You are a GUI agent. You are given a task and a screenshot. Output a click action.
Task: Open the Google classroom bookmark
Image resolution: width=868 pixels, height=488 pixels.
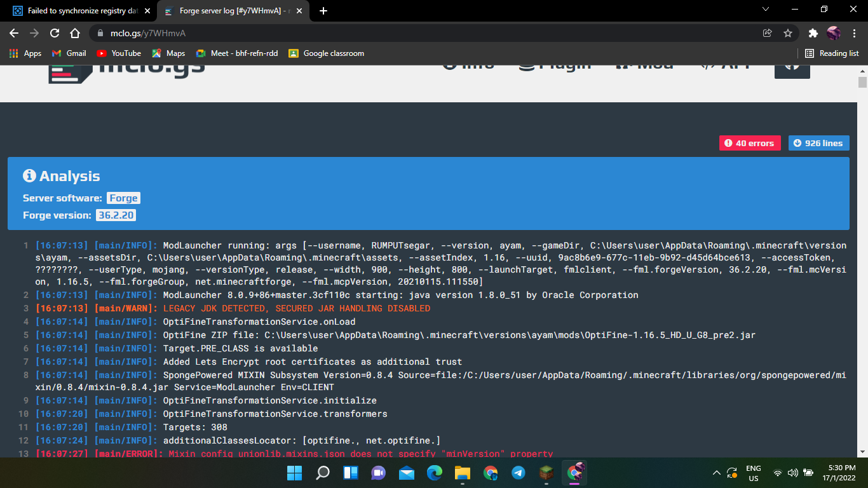326,53
